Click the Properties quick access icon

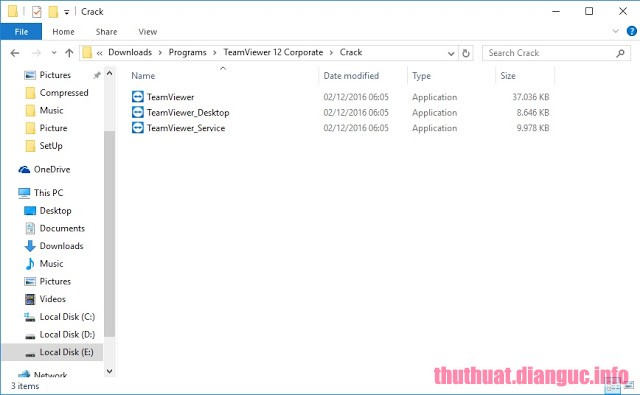tap(36, 12)
